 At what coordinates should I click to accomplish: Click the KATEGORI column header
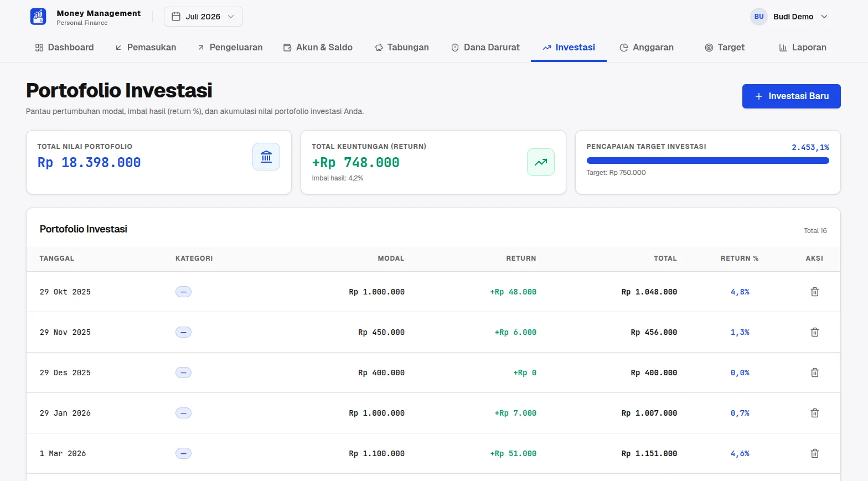(194, 258)
